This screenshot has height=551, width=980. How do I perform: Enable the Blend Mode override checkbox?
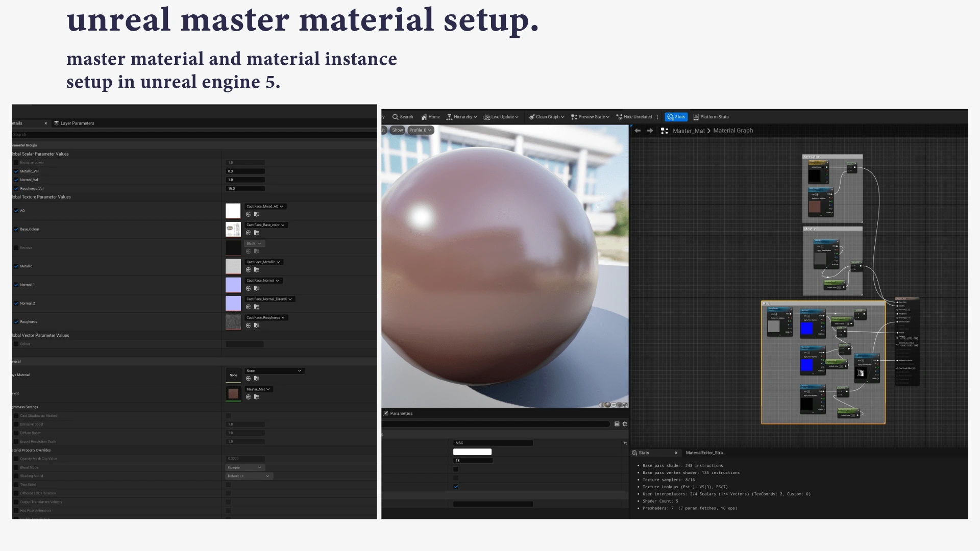click(16, 467)
